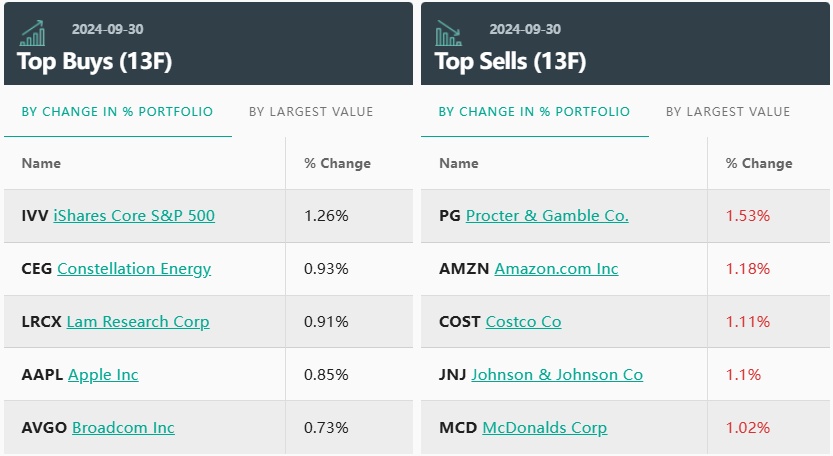Click the Amazon.com Inc link
833x456 pixels.
tap(556, 269)
